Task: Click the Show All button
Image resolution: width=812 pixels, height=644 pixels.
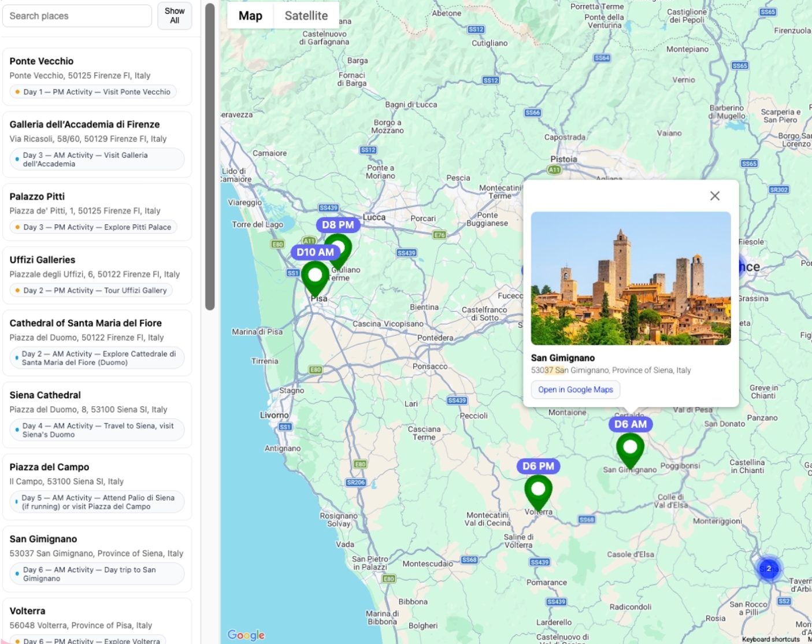Action: pyautogui.click(x=175, y=16)
